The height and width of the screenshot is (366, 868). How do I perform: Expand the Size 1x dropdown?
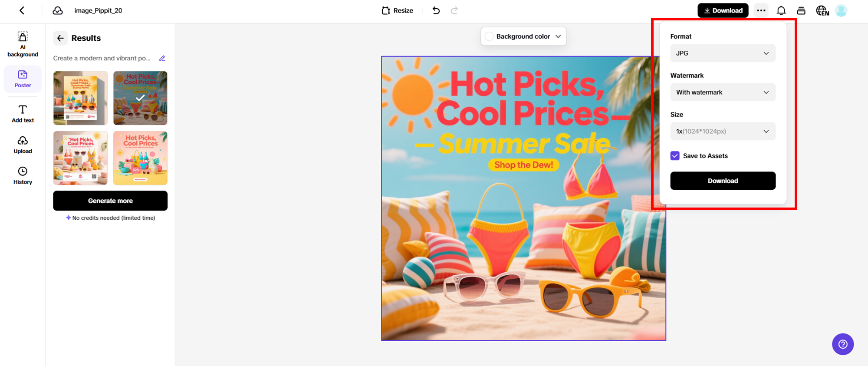pos(723,132)
